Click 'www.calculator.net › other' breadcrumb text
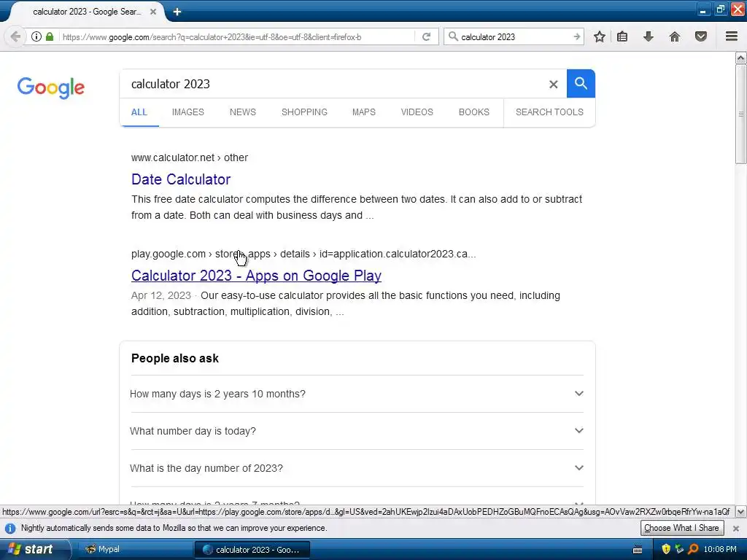Viewport: 747px width, 560px height. 190,157
